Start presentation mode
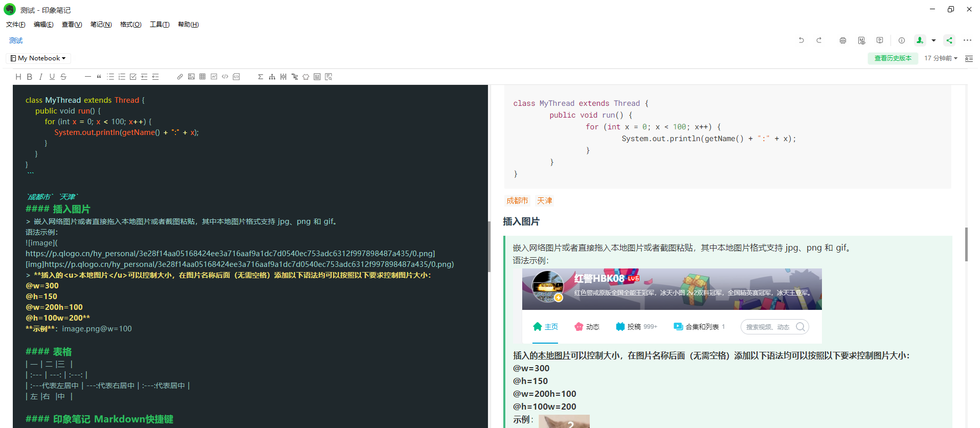The image size is (980, 428). (880, 40)
